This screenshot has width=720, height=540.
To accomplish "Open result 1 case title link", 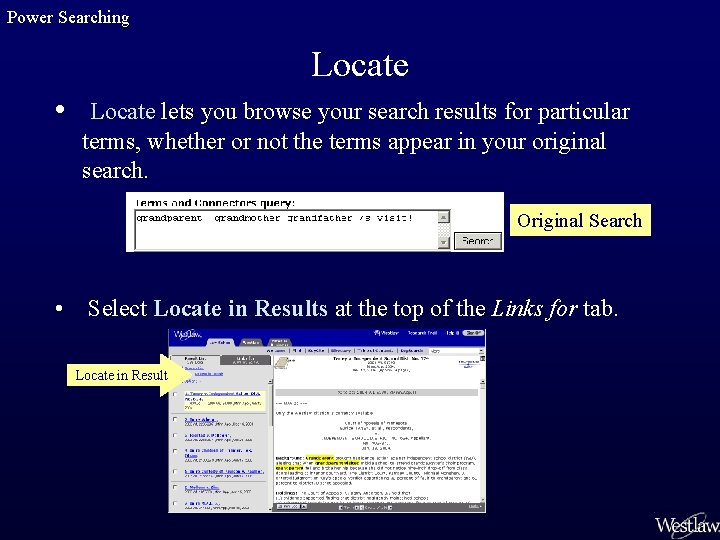I will (x=222, y=394).
